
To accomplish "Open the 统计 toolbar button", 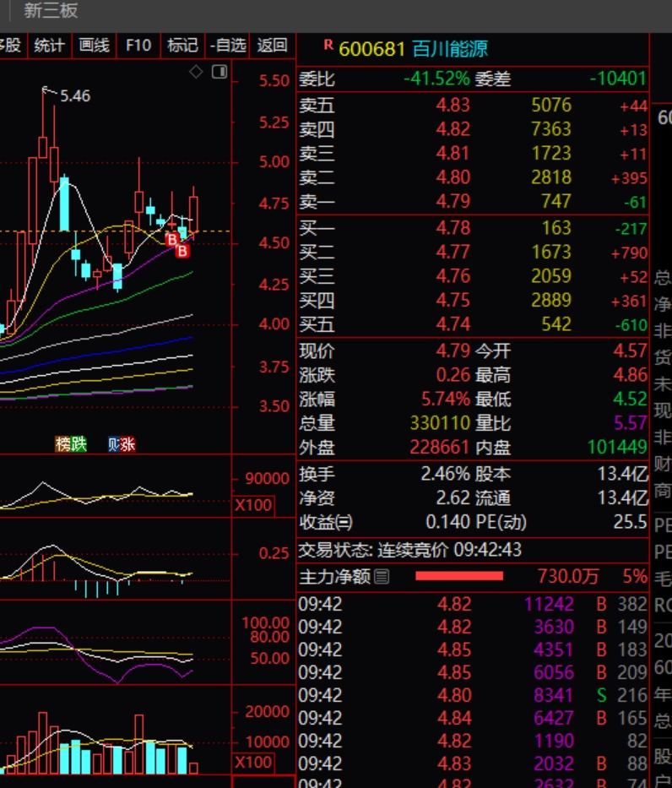I will pos(49,46).
